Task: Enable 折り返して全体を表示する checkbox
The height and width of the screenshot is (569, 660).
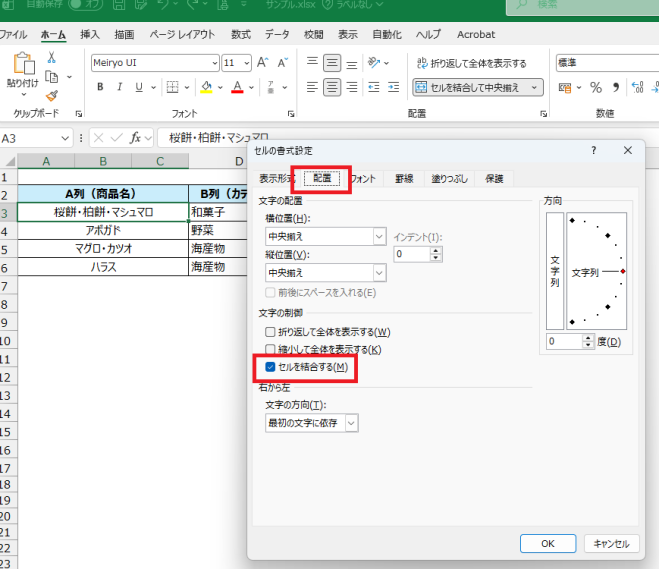Action: pyautogui.click(x=269, y=332)
